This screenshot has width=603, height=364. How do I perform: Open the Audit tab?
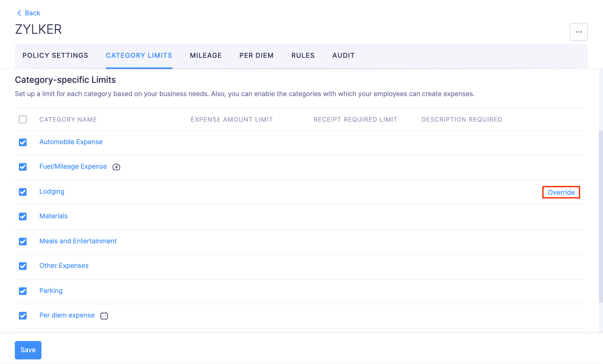343,55
